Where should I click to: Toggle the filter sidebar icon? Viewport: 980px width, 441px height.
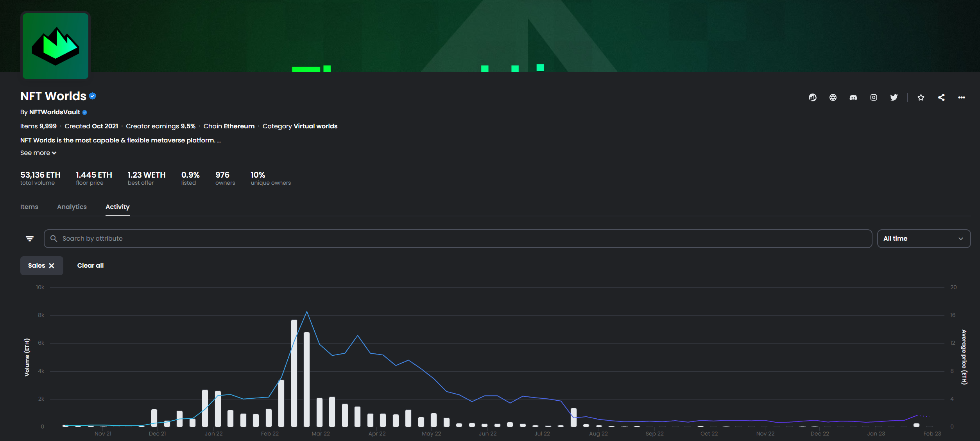pos(30,239)
